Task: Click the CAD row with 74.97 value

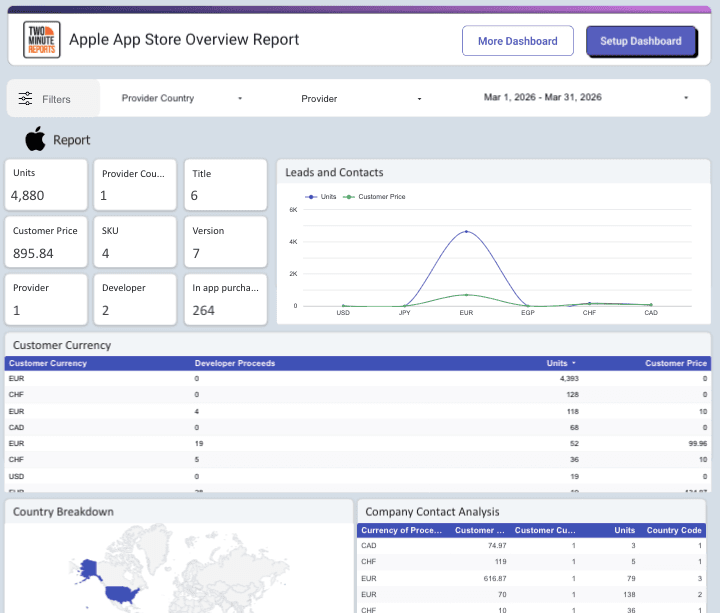Action: (531, 546)
